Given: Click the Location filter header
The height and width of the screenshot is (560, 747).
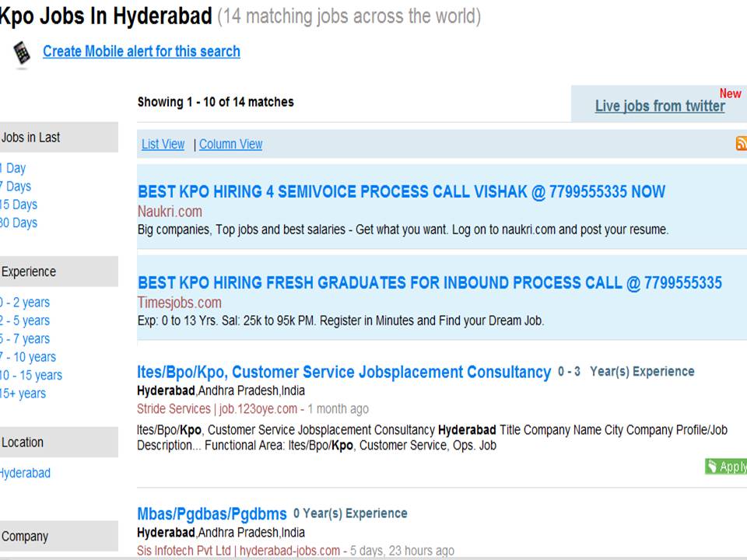Looking at the screenshot, I should tap(59, 443).
